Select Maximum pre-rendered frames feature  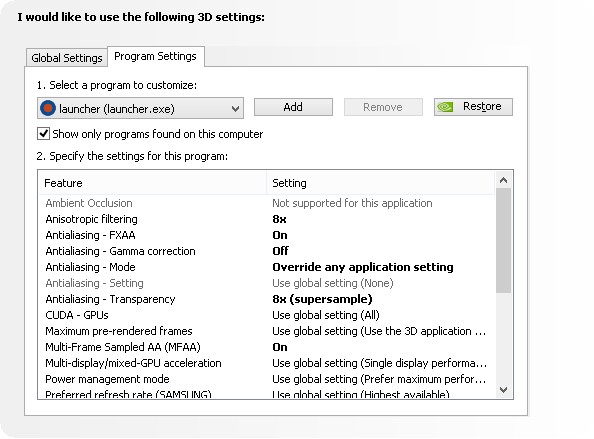pos(119,331)
